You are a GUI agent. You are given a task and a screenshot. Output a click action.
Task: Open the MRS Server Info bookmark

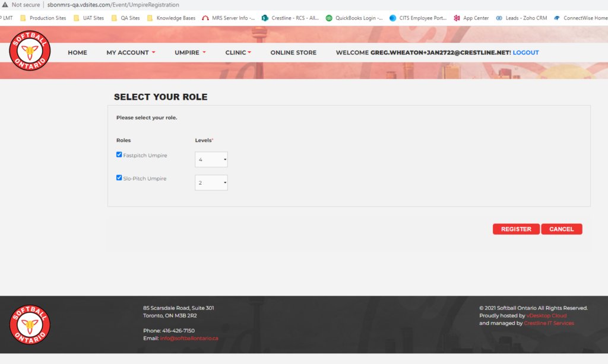coord(229,18)
